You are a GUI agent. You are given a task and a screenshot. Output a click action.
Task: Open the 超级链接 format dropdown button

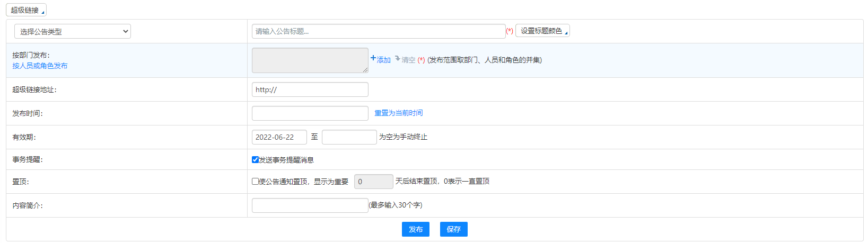[26, 10]
